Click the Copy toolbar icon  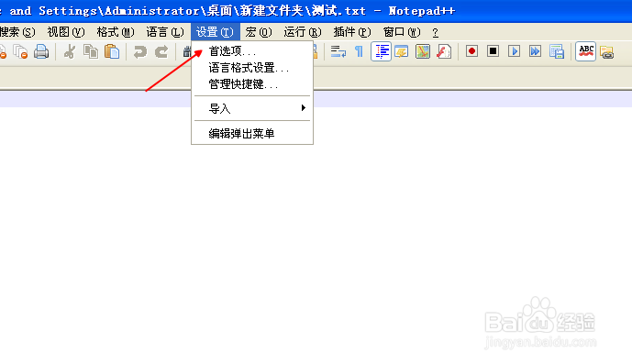(x=91, y=51)
